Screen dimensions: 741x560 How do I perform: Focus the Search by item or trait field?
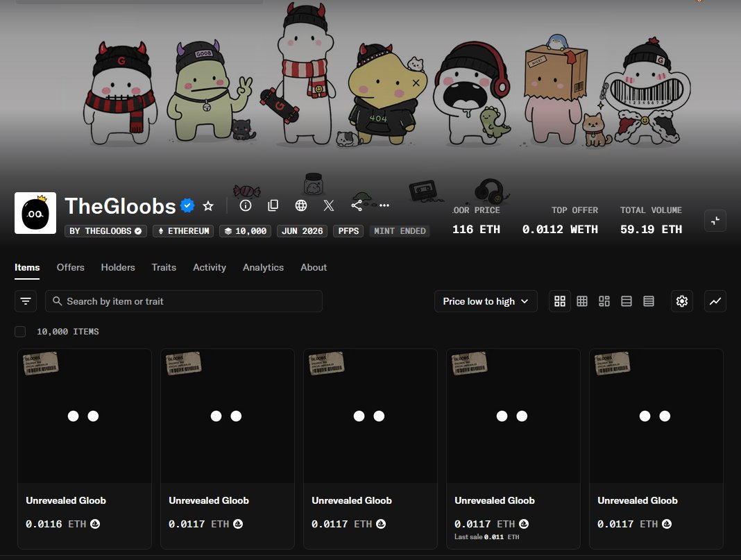(184, 301)
